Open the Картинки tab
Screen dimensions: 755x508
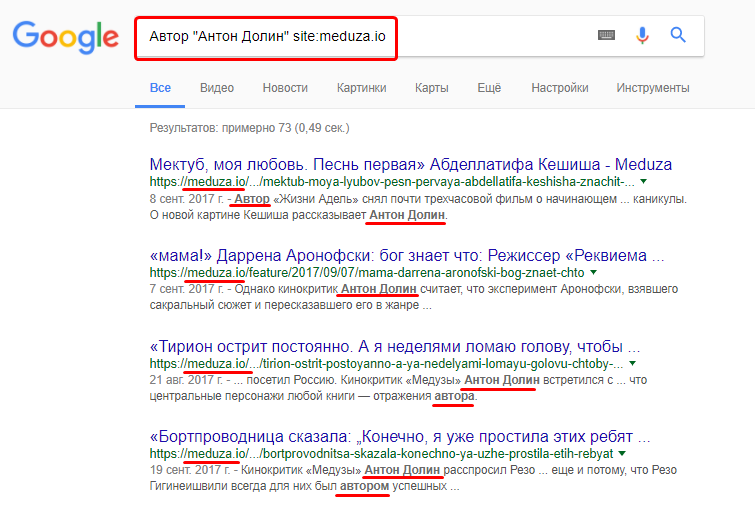pos(362,88)
